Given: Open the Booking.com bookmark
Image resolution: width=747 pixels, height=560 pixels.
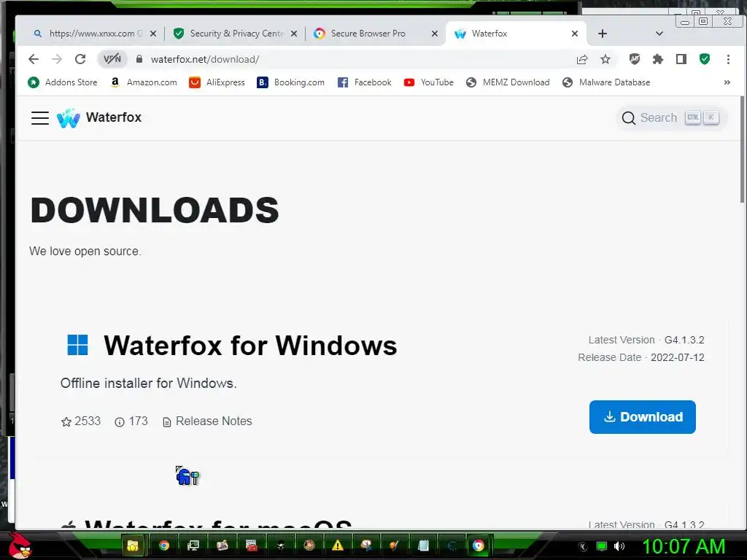Looking at the screenshot, I should pos(290,82).
